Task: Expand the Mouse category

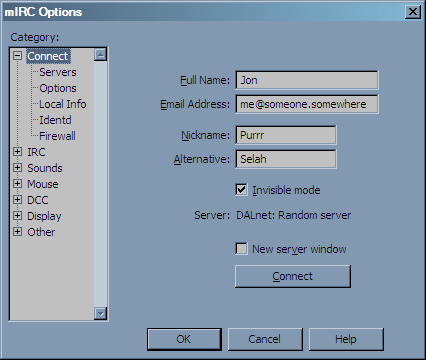Action: point(17,184)
